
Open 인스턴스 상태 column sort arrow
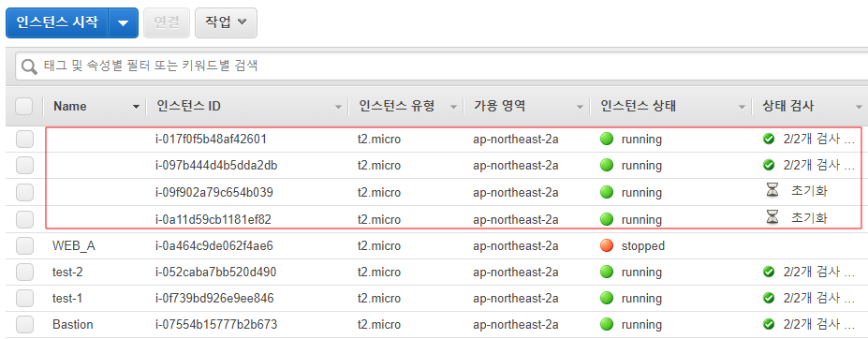[742, 107]
